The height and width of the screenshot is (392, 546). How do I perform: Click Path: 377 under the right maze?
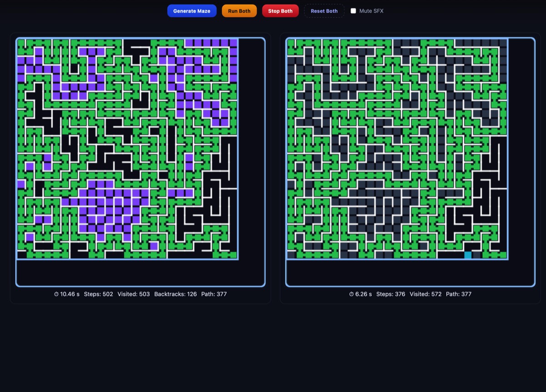tap(459, 294)
